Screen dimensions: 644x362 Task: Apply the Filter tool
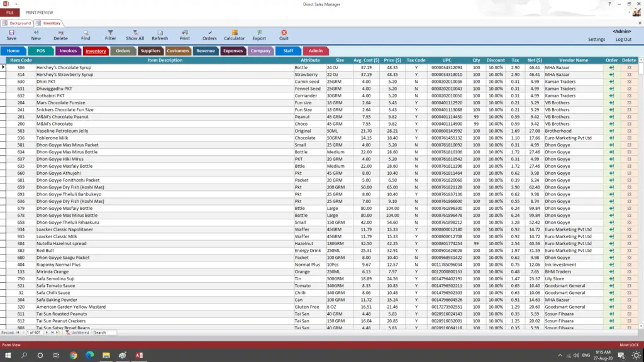click(111, 34)
